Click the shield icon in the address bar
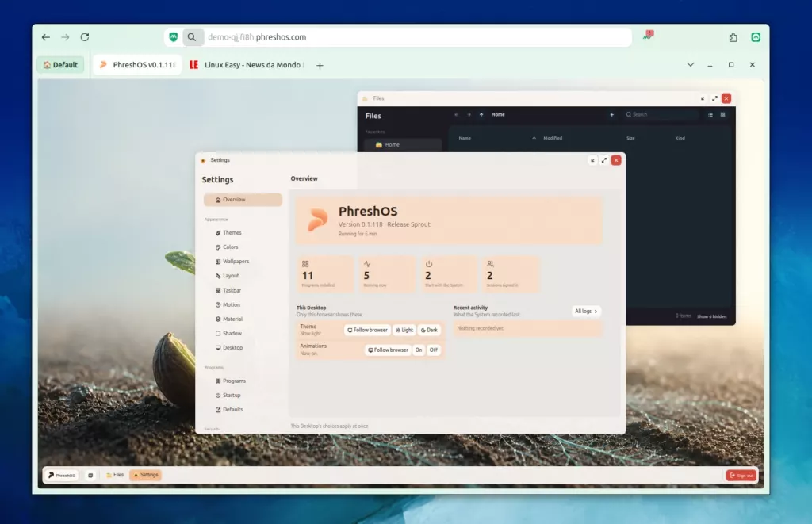Image resolution: width=812 pixels, height=524 pixels. [174, 37]
